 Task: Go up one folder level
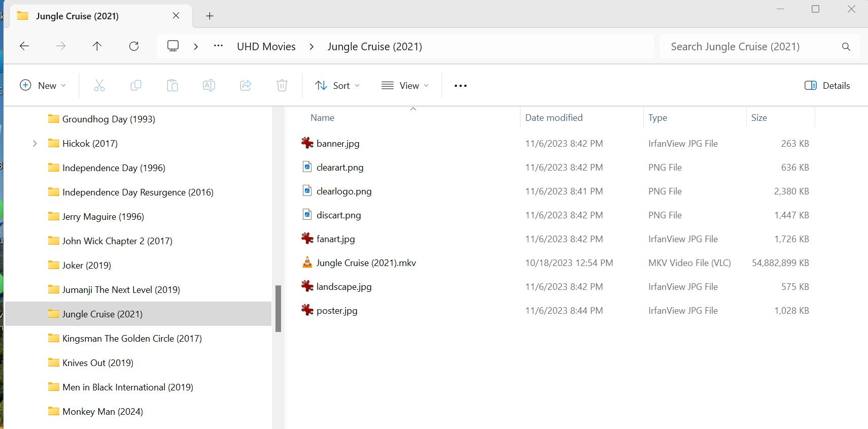click(97, 47)
